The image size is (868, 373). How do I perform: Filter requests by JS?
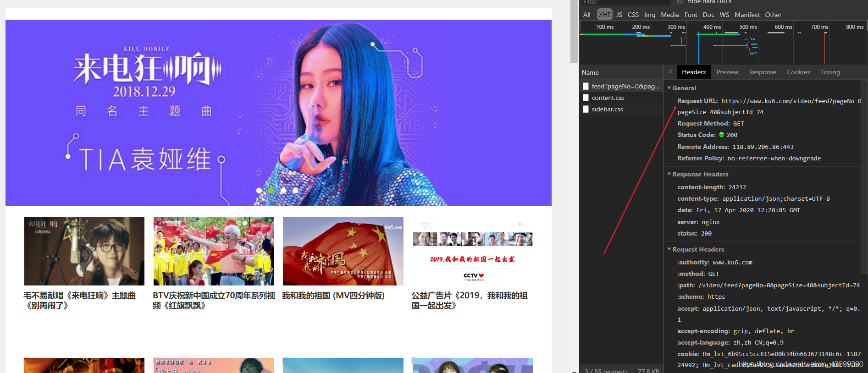point(619,15)
